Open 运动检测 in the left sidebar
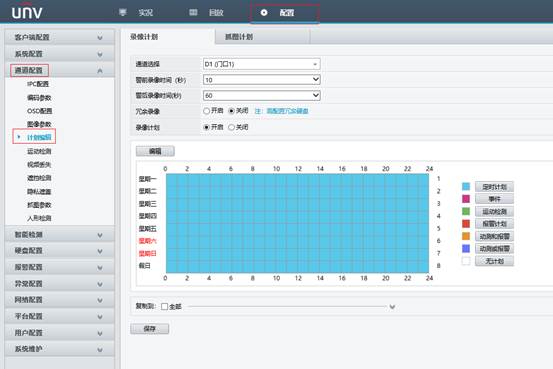The height and width of the screenshot is (369, 553). (39, 151)
